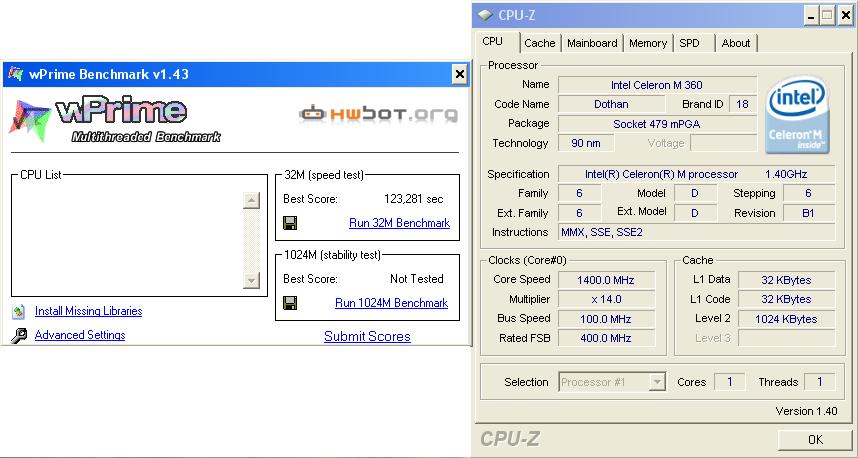Click the Version 1.40 label

pos(806,411)
